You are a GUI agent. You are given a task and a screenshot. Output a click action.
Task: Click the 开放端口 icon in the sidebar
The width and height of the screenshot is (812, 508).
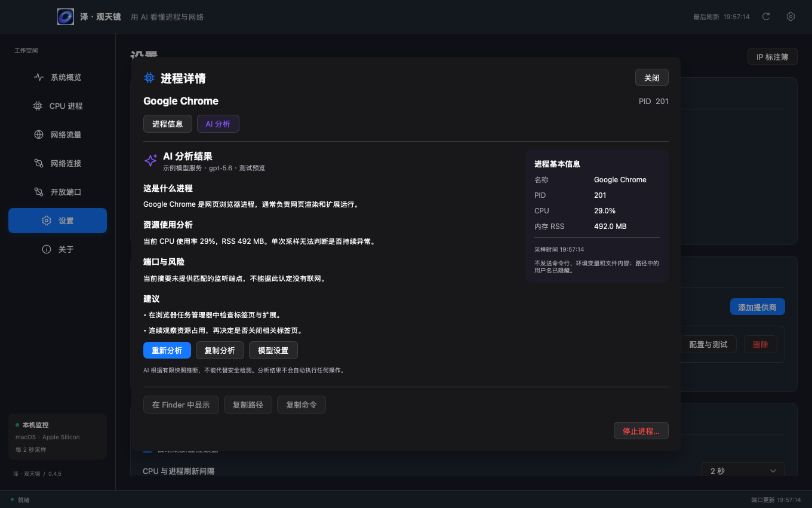39,192
